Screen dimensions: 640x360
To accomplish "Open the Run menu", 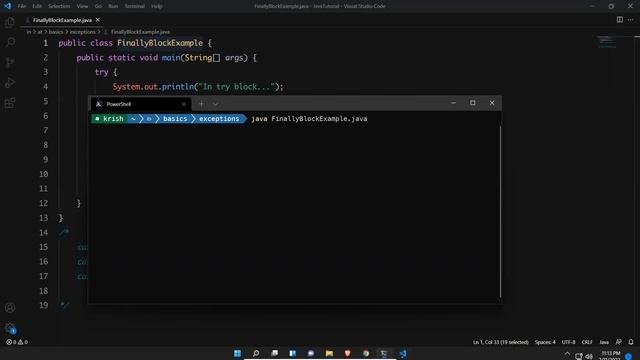I will tap(113, 6).
